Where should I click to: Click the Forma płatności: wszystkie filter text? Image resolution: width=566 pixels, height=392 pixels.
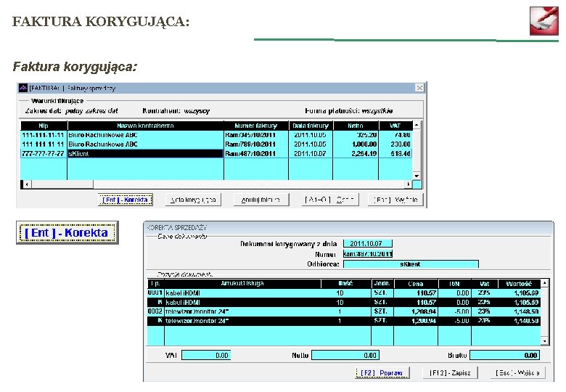(x=349, y=111)
